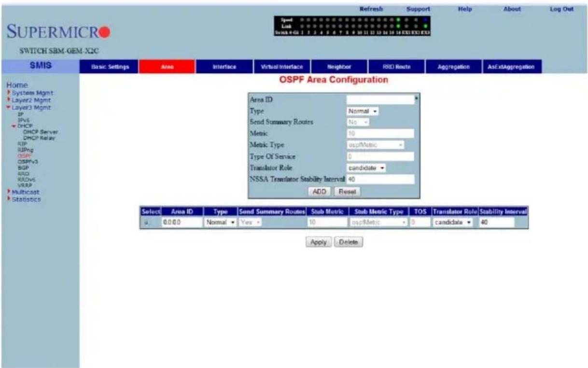Open DHCP Relay in the sidebar

tap(39, 138)
